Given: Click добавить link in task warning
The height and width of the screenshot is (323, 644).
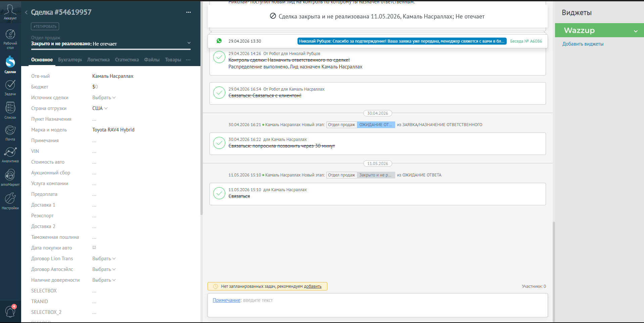Looking at the screenshot, I should (313, 286).
